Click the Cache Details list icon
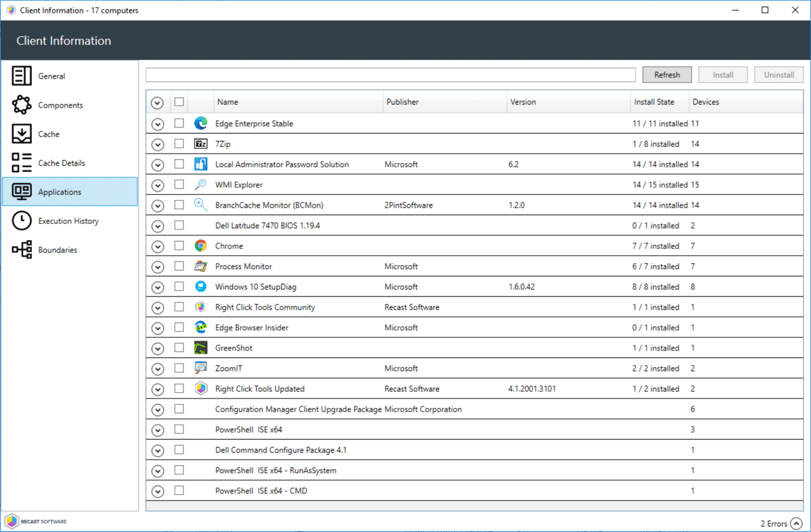The height and width of the screenshot is (532, 811). [x=21, y=163]
